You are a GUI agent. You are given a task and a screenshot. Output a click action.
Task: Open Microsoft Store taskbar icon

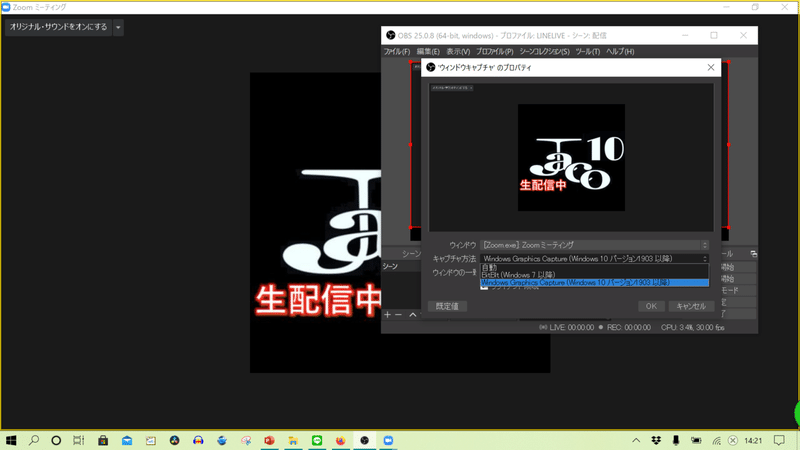click(x=103, y=440)
